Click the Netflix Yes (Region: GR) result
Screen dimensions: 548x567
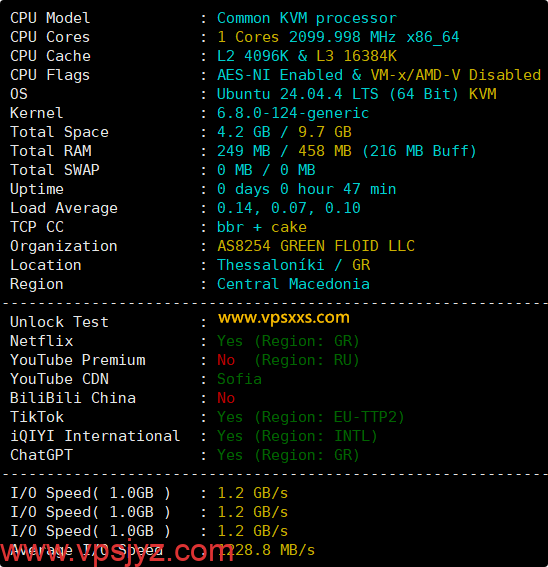[x=288, y=341]
